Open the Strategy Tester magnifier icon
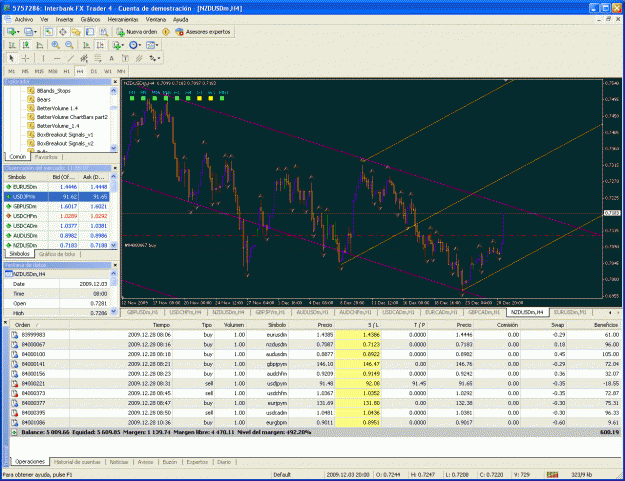 coord(104,31)
